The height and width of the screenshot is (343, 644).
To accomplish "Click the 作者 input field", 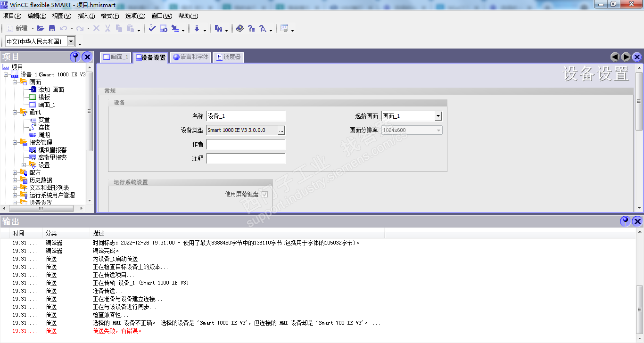I will 246,144.
